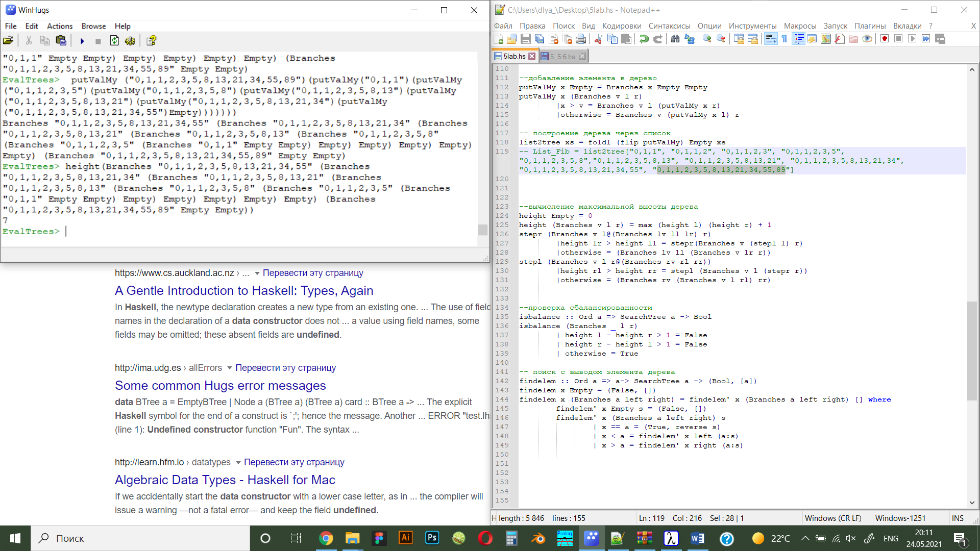
Task: Click the green Undo arrow in Notepad++
Action: (644, 39)
